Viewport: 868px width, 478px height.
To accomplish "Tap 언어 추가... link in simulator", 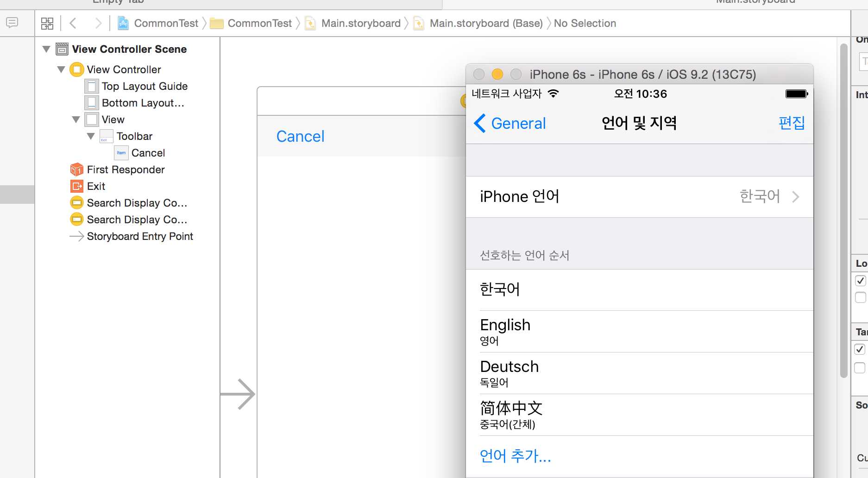I will pos(516,456).
